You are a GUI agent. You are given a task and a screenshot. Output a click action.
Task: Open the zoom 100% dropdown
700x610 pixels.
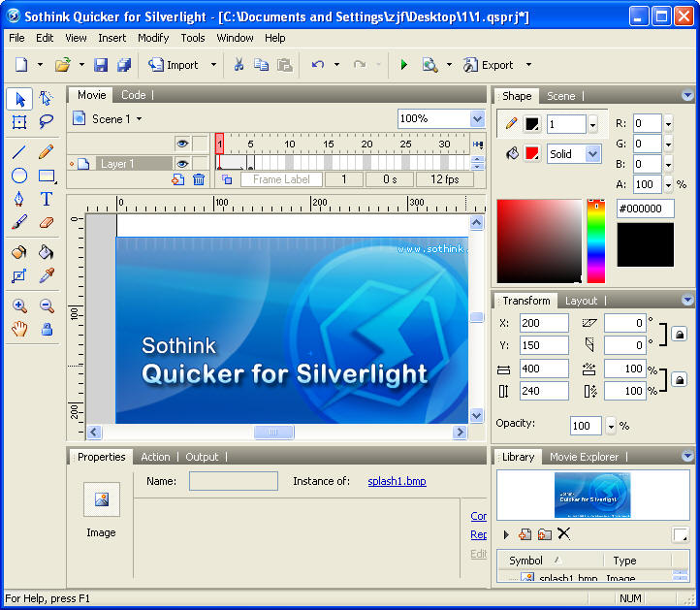point(478,118)
